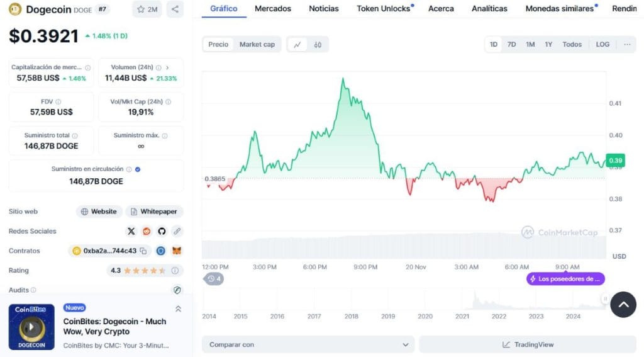Viewport: 644px width, 357px height.
Task: Select Precio chart mode
Action: (218, 45)
